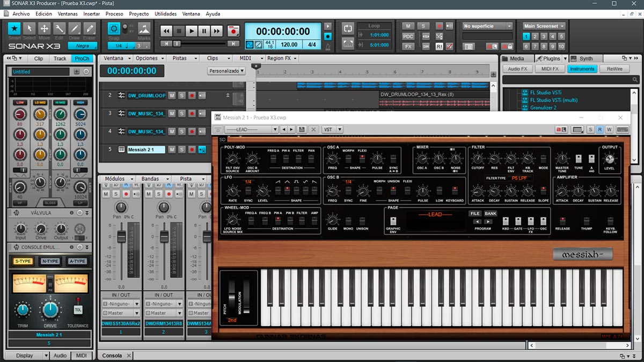Screen dimensions: 644x362
Task: Mute the DW_DRUMLOOP track
Action: pyautogui.click(x=172, y=95)
